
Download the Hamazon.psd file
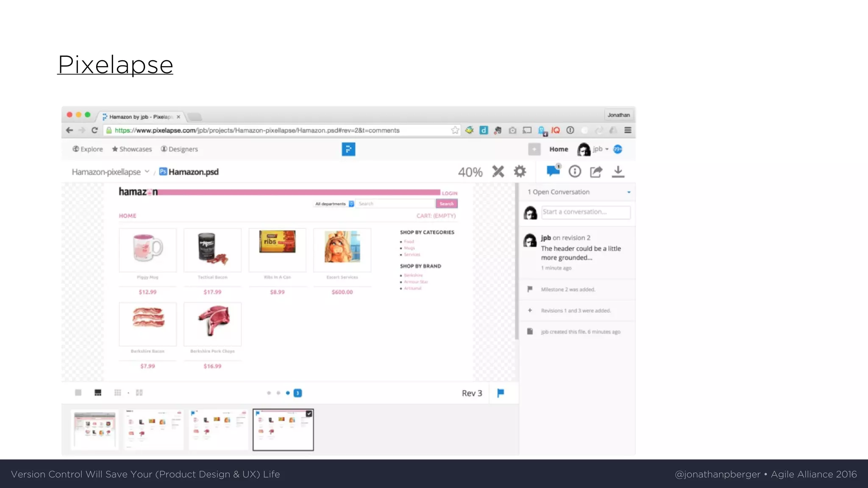click(618, 172)
